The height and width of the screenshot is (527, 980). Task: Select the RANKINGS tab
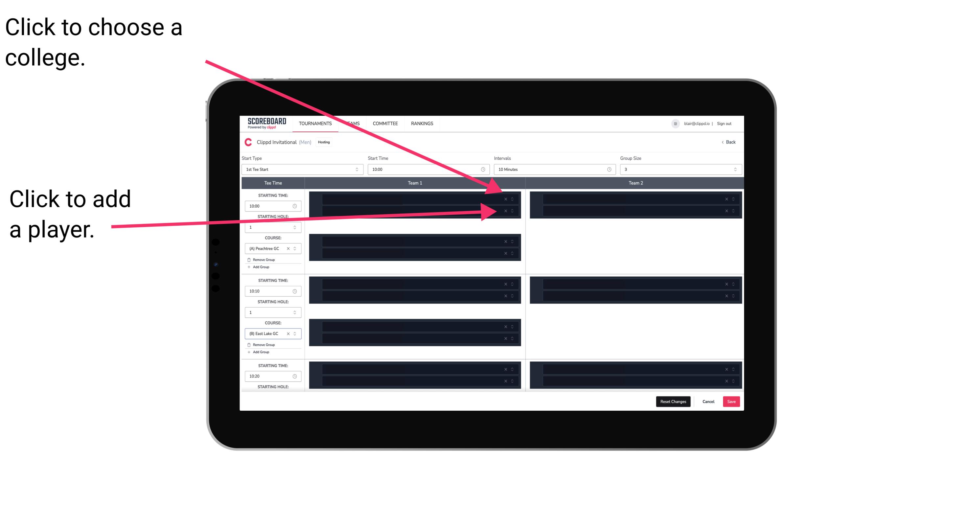423,123
